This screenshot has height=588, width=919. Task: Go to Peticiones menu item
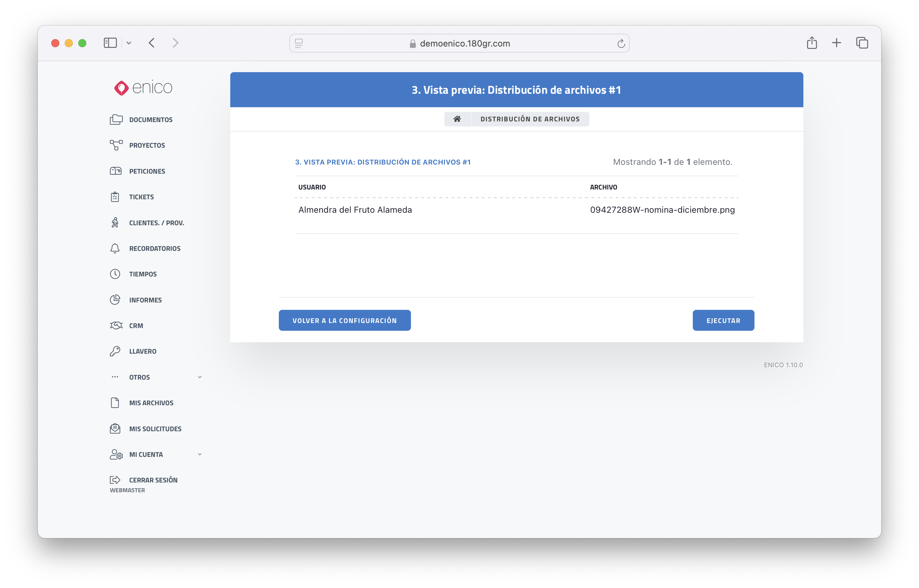[147, 171]
